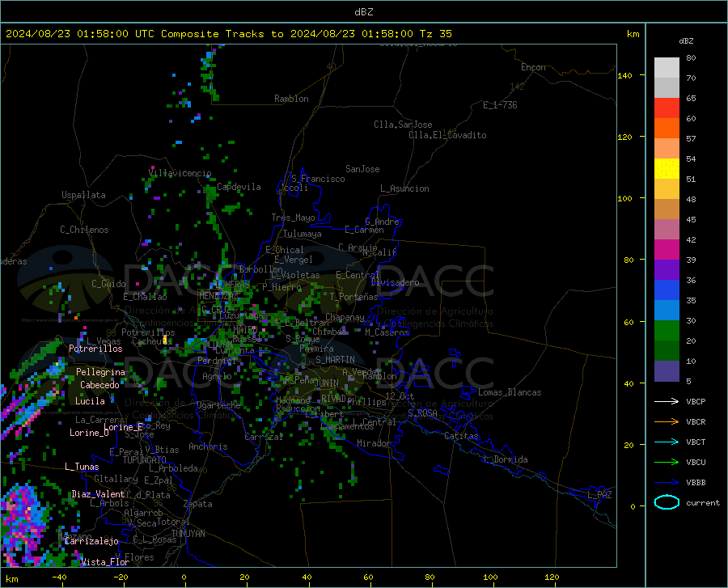Click the Villavicencio map label

click(x=180, y=173)
